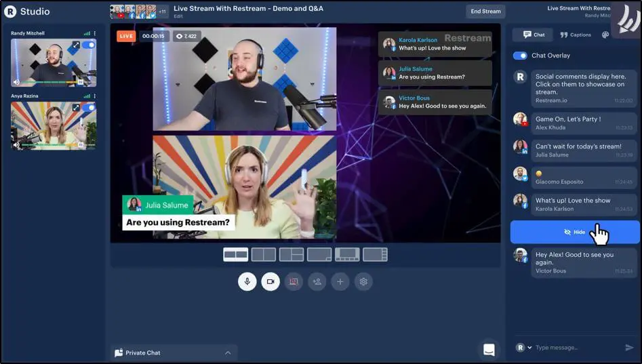Click the +11 additional destinations badge
The height and width of the screenshot is (364, 642).
pyautogui.click(x=163, y=12)
